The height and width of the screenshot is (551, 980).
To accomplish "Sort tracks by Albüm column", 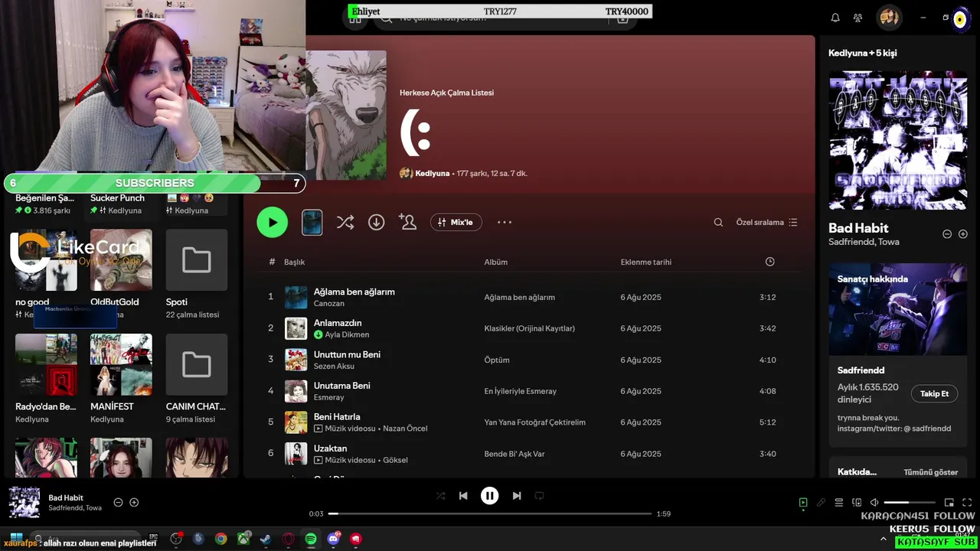I will click(x=496, y=262).
